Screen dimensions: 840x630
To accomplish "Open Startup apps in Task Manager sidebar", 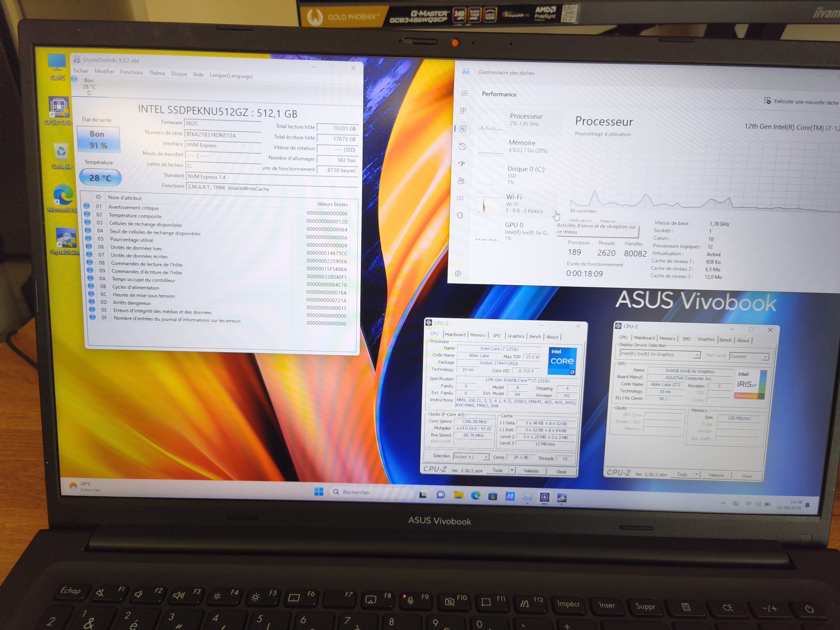I will tap(462, 164).
